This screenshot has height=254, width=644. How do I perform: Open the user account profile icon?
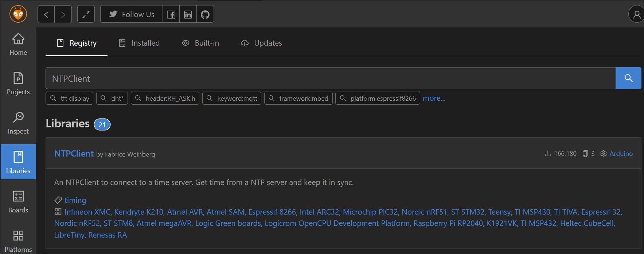(x=637, y=14)
